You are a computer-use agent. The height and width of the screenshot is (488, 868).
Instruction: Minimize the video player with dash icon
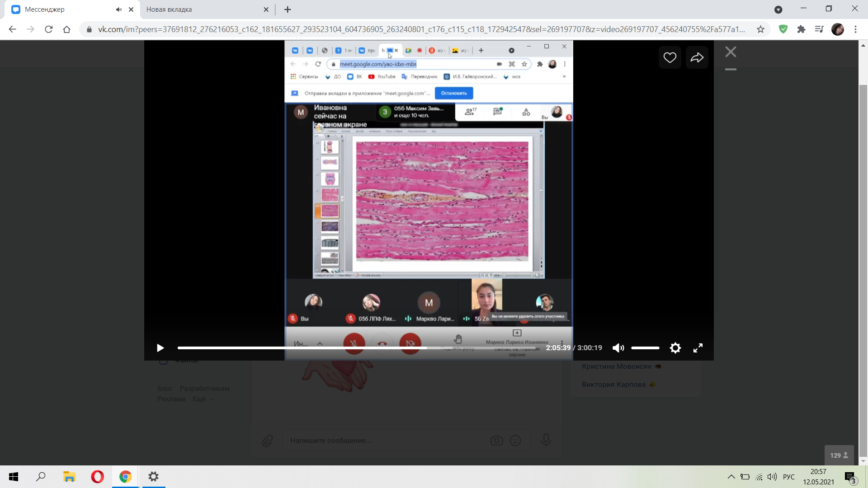[731, 70]
